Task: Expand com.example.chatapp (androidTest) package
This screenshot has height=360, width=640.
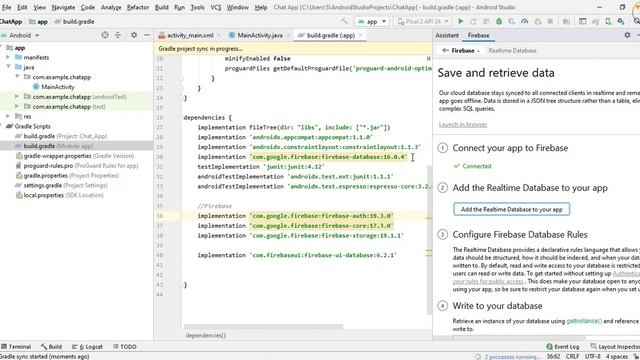Action: (17, 97)
